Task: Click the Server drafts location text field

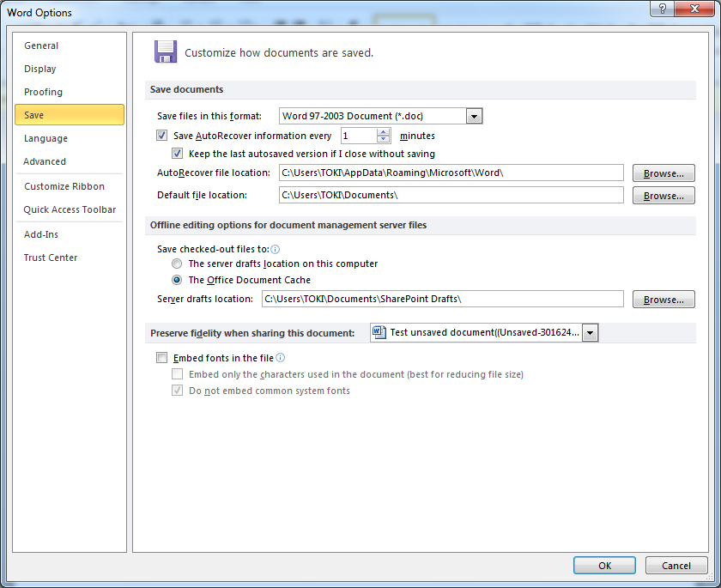Action: (443, 299)
